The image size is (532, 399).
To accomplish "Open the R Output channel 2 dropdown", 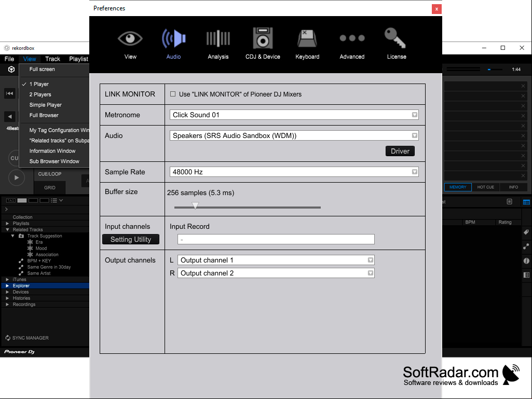I will [276, 273].
